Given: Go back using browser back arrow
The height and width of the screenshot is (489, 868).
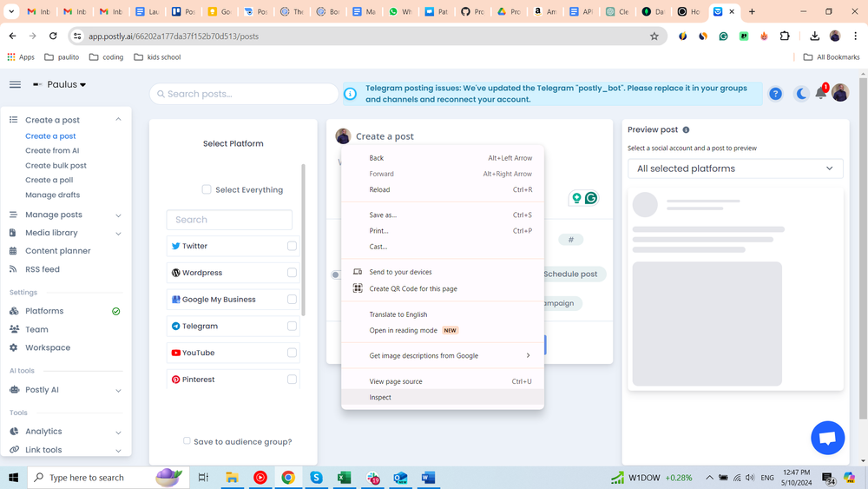Looking at the screenshot, I should coord(12,36).
